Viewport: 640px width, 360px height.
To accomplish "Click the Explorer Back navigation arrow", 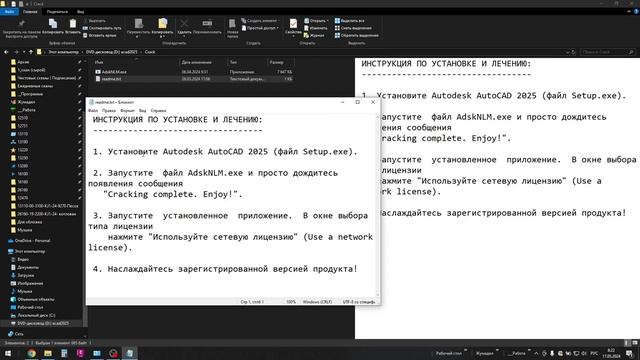I will pos(6,52).
